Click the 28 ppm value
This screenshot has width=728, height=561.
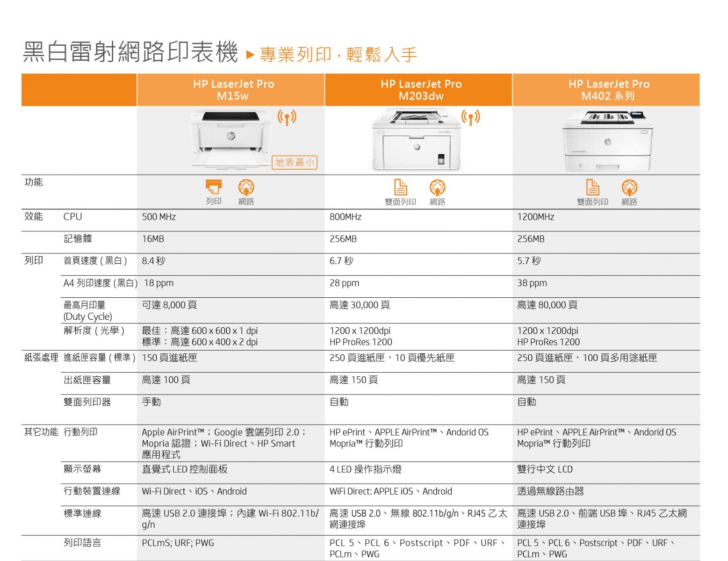pos(345,283)
